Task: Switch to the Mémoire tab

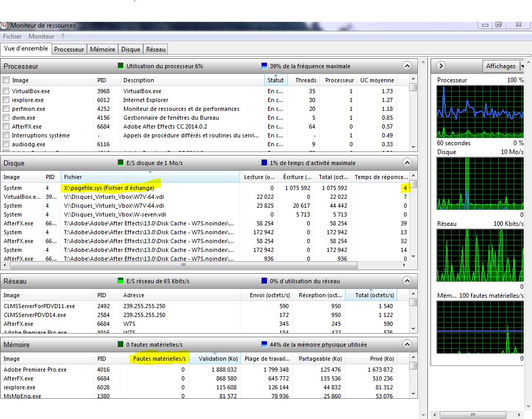Action: (103, 49)
